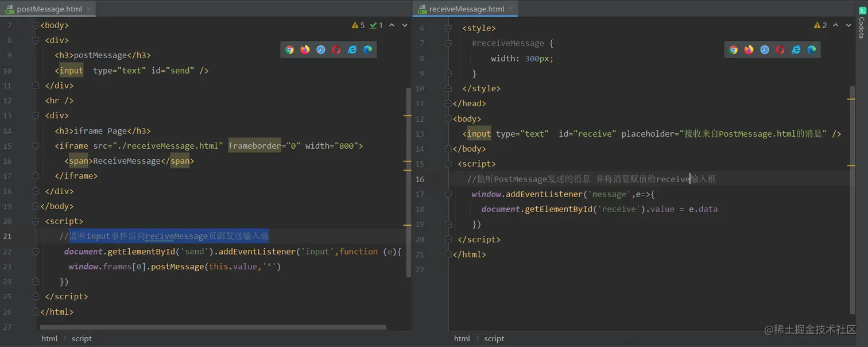This screenshot has height=347, width=868.
Task: Go to previous highlighted error in receiveMessage.html
Action: pyautogui.click(x=835, y=25)
